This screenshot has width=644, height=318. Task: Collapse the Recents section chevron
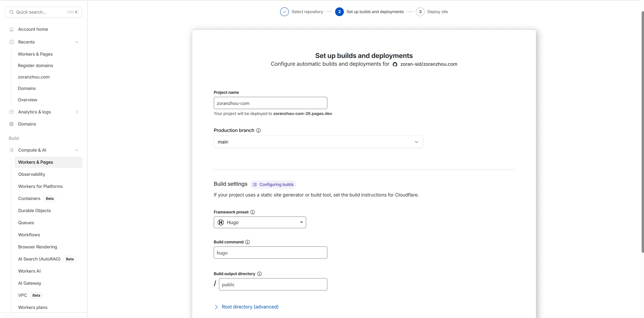(x=77, y=42)
